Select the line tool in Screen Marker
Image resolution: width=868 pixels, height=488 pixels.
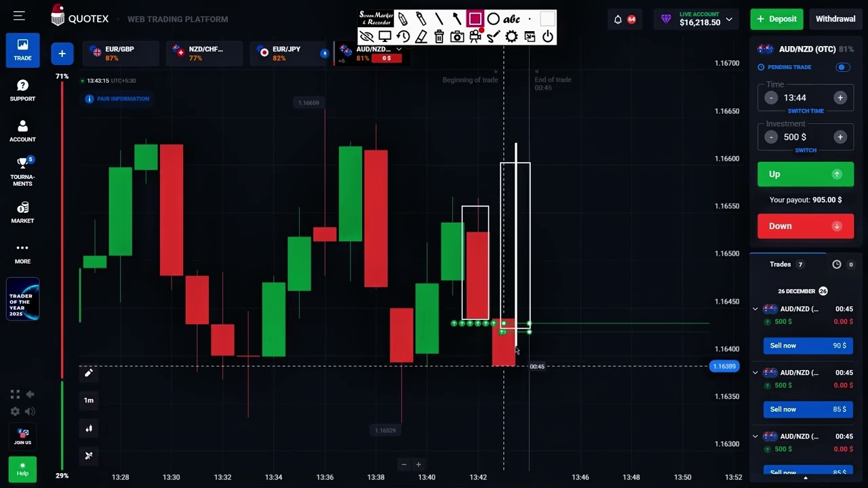pyautogui.click(x=439, y=19)
